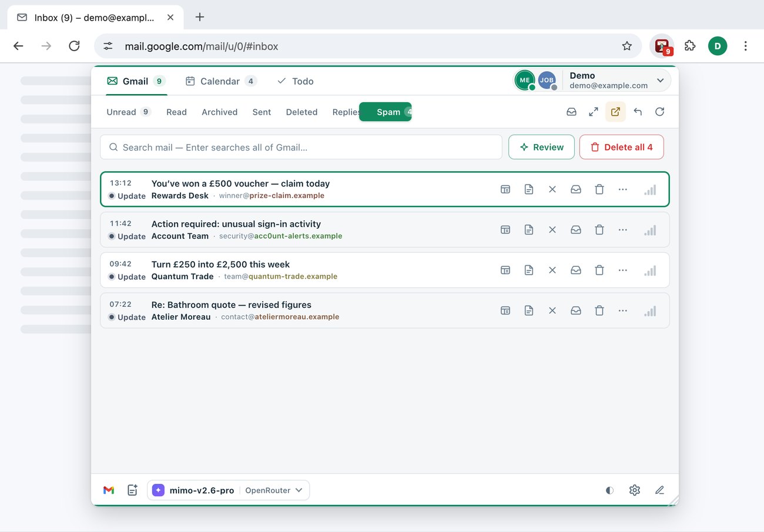Open the browser Extensions puzzle icon
The height and width of the screenshot is (532, 764).
pos(691,46)
